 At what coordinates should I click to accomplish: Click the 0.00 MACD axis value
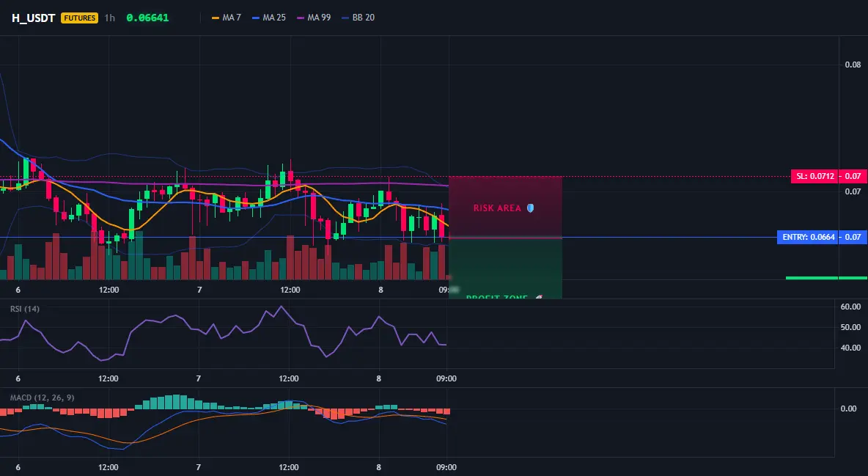pyautogui.click(x=849, y=409)
